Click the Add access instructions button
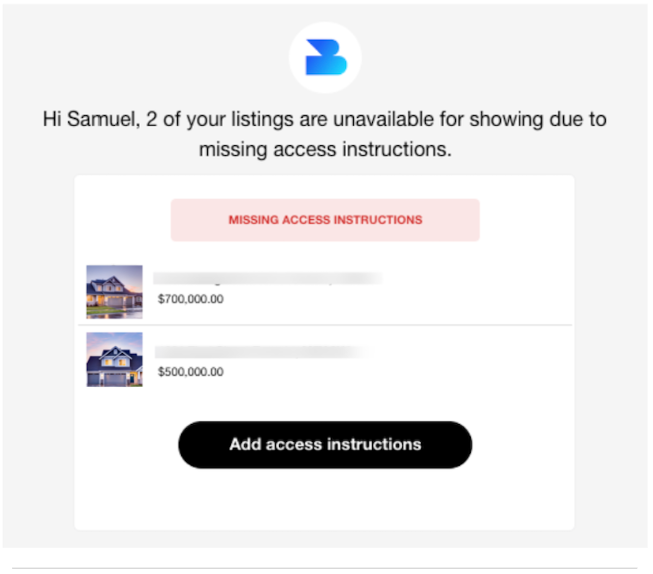653x574 pixels. point(325,444)
